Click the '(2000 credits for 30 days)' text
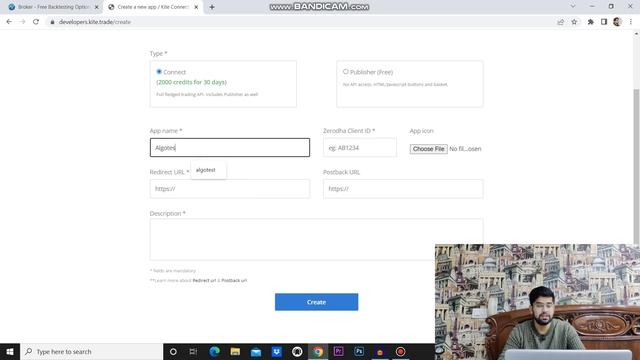Image resolution: width=640 pixels, height=360 pixels. tap(191, 82)
